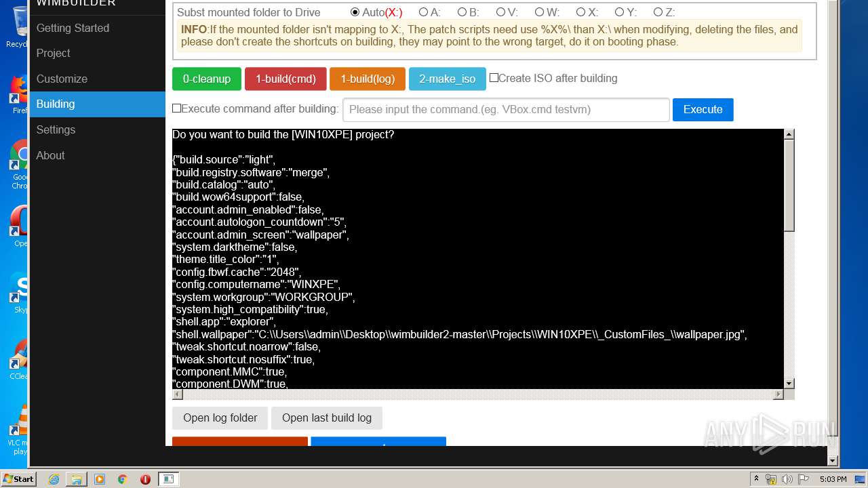868x488 pixels.
Task: Open the Customize section
Action: tap(62, 79)
